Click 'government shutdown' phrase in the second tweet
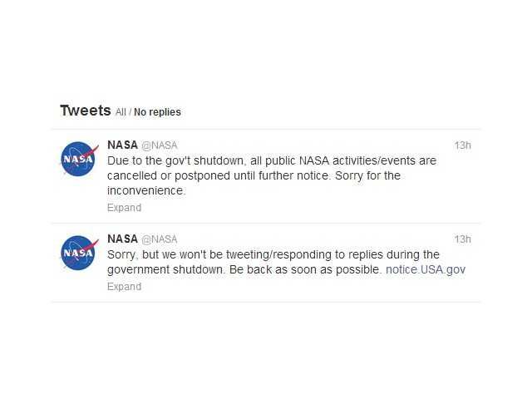The height and width of the screenshot is (399, 532). pyautogui.click(x=165, y=269)
